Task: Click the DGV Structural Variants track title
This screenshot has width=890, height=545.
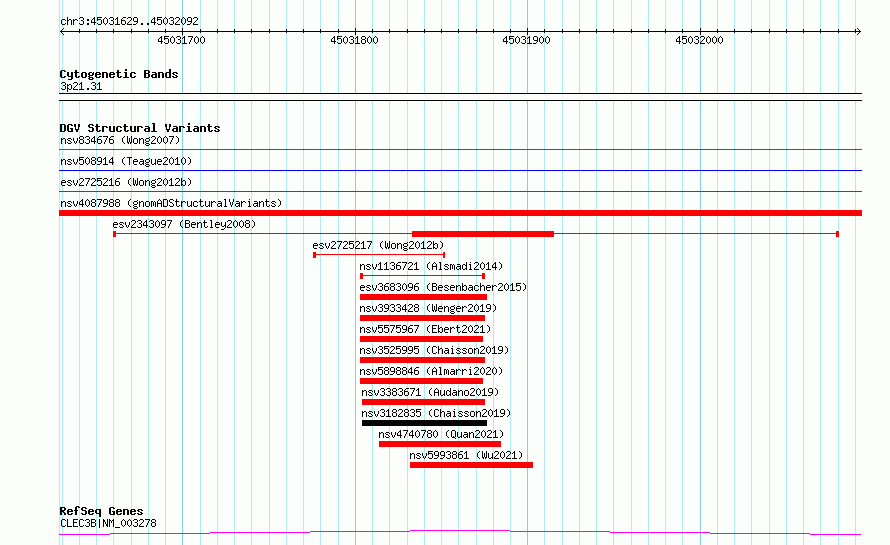Action: pyautogui.click(x=140, y=128)
